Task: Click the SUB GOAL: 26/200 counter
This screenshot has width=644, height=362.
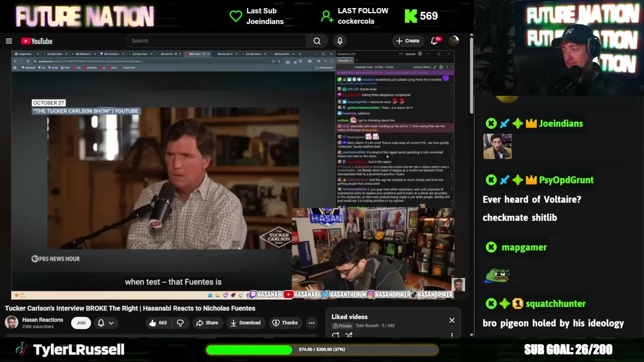Action: pos(568,349)
